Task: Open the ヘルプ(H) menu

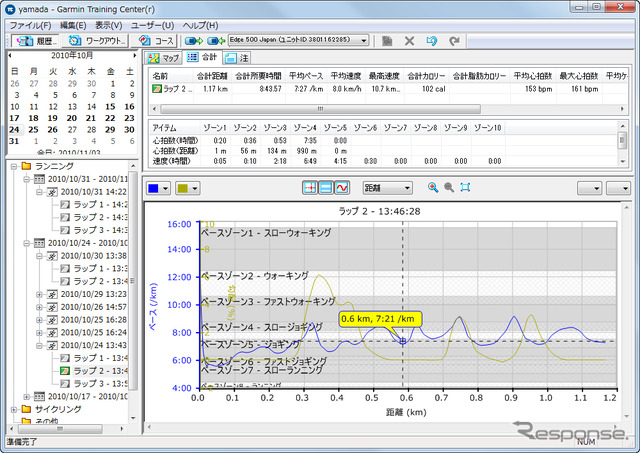Action: click(200, 25)
